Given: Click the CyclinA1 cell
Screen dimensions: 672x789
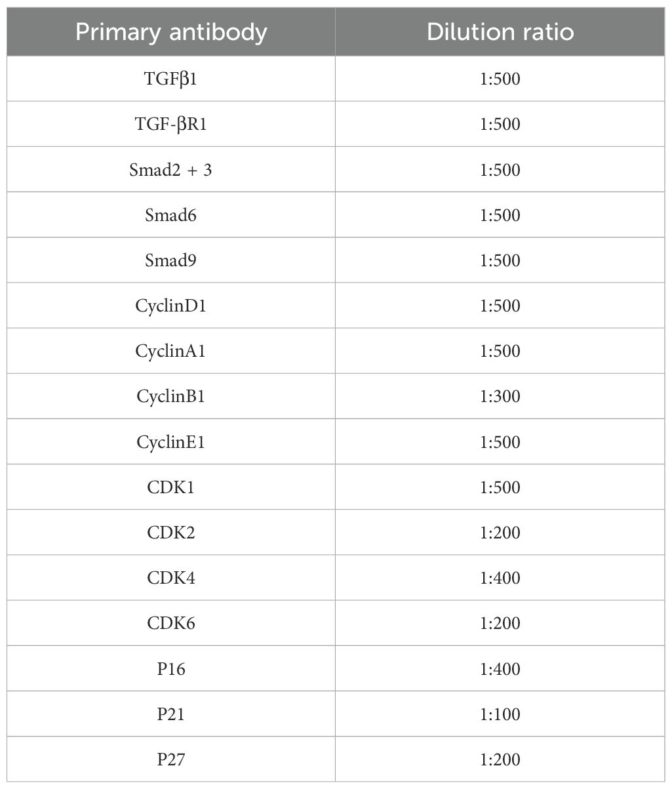Looking at the screenshot, I should pyautogui.click(x=171, y=351).
